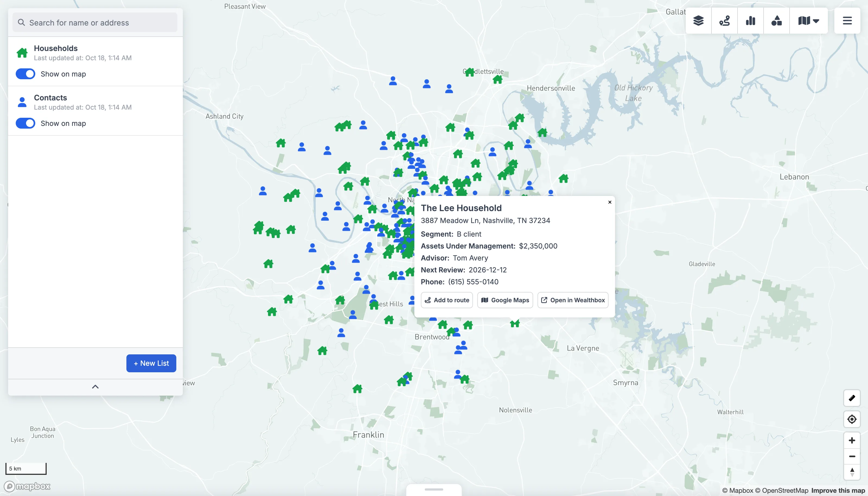Reset map compass bearing north
The width and height of the screenshot is (868, 496).
click(852, 472)
